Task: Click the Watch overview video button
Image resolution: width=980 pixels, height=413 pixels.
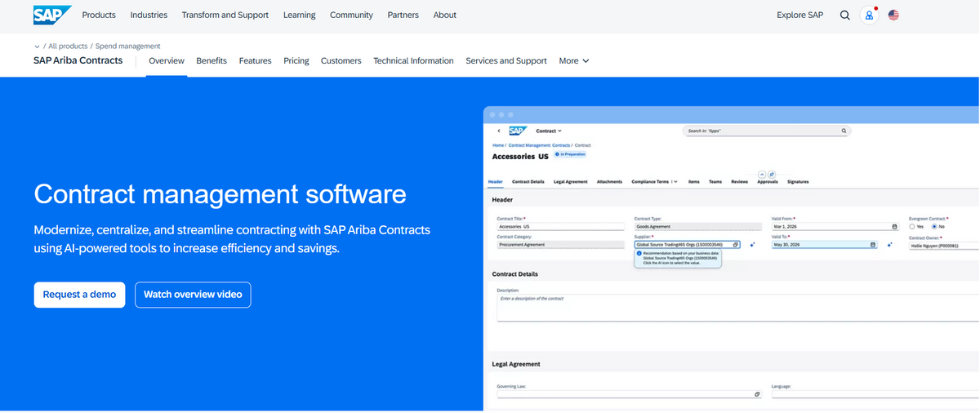Action: click(x=193, y=295)
